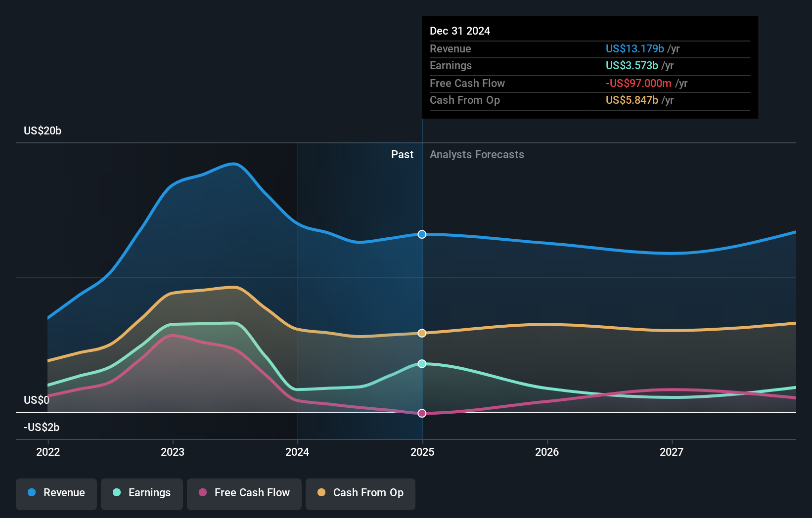Select the Cash From Op data point at 2025
Viewport: 812px width, 518px height.
coord(422,333)
